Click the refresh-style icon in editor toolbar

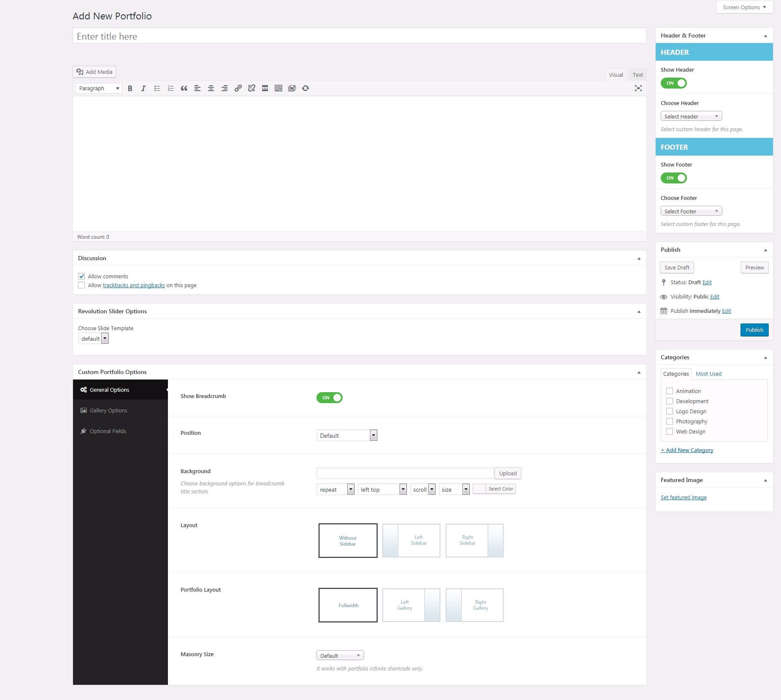[305, 88]
